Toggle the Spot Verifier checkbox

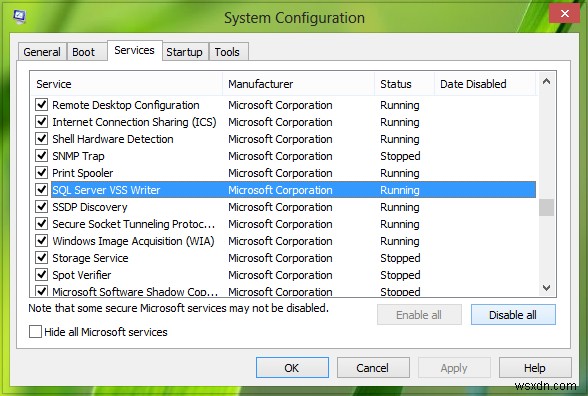tap(41, 274)
